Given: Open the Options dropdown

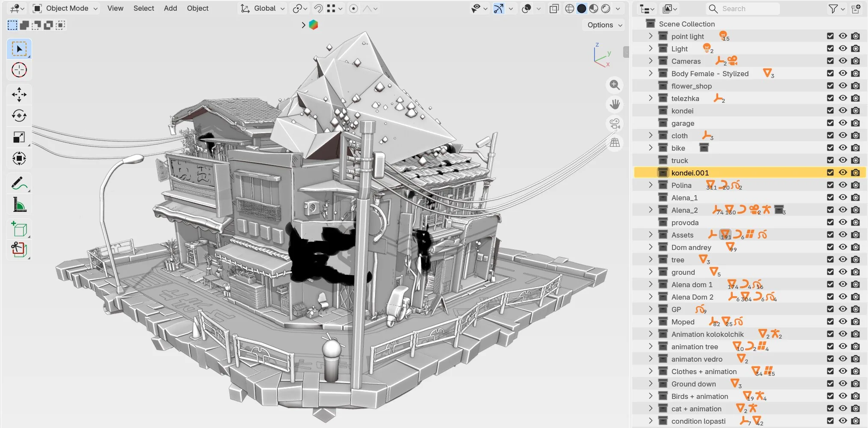Looking at the screenshot, I should (604, 25).
